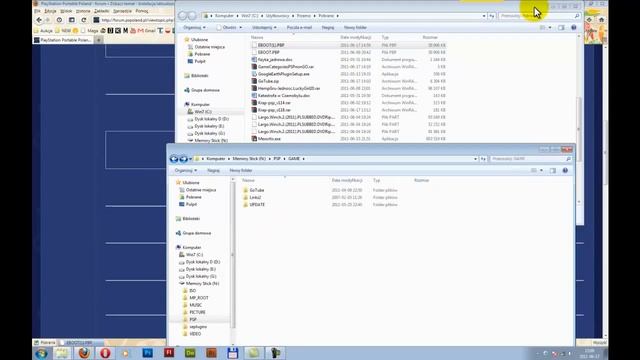Open view options dropdown in GAME window

[542, 170]
